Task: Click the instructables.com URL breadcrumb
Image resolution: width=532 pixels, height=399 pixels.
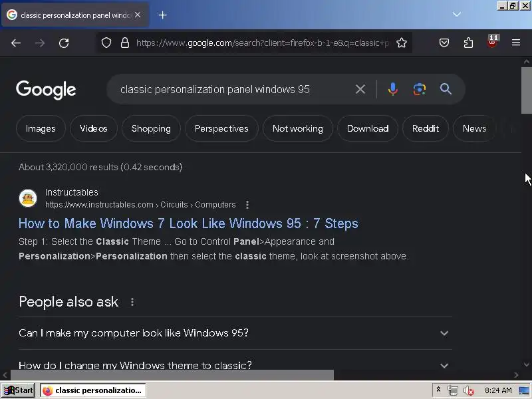Action: 140,205
